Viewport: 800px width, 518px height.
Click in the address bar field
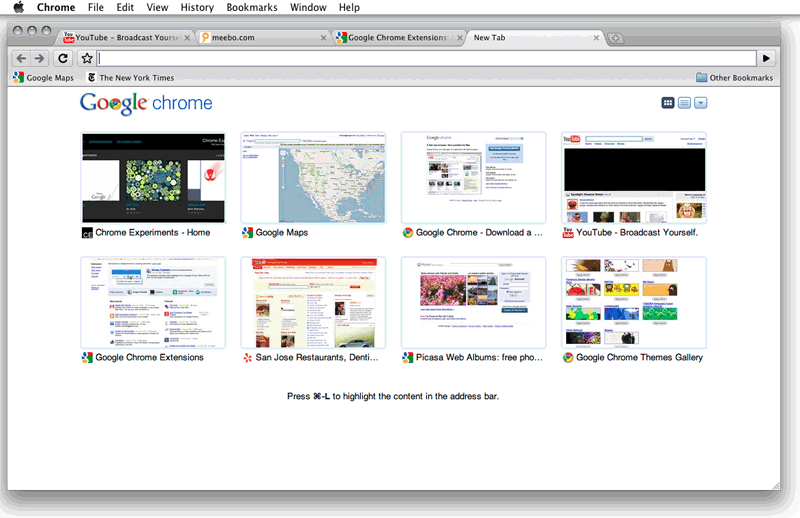click(427, 58)
